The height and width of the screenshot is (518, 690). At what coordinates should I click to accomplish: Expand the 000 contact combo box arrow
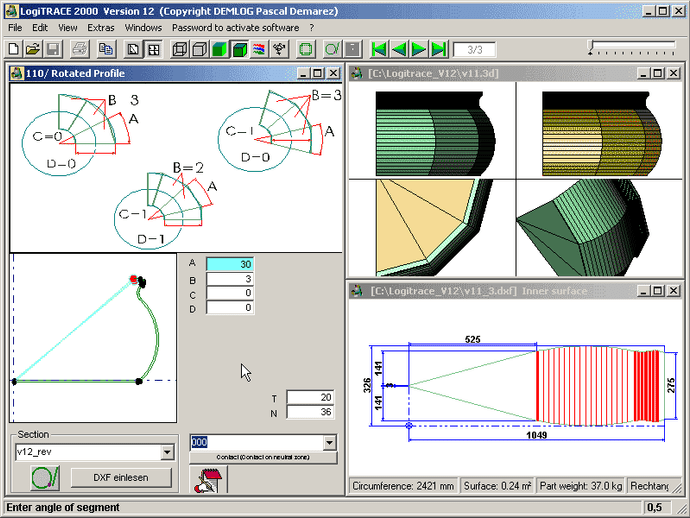click(x=329, y=443)
